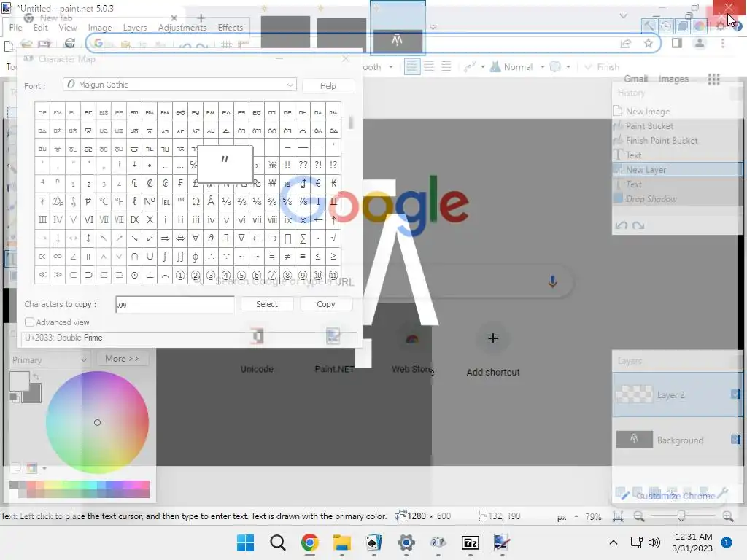
Task: Click More >> button in Colors panel
Action: 123,359
